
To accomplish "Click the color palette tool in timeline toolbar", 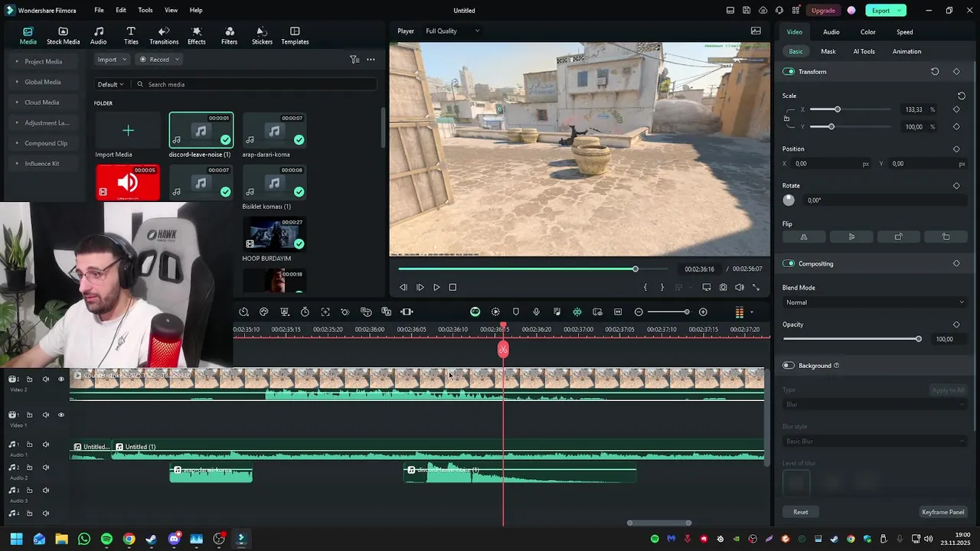I will 264,312.
